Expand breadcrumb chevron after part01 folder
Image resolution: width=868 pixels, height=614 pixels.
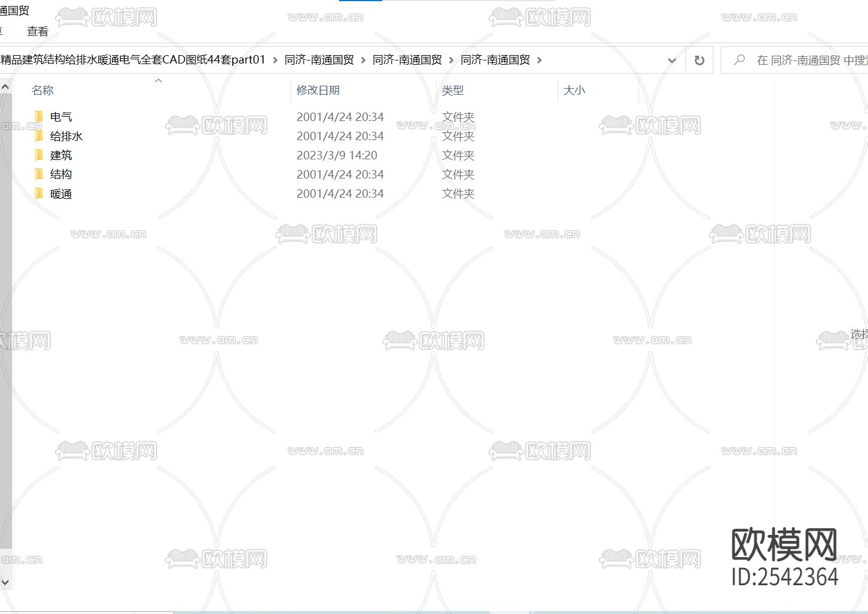coord(274,60)
